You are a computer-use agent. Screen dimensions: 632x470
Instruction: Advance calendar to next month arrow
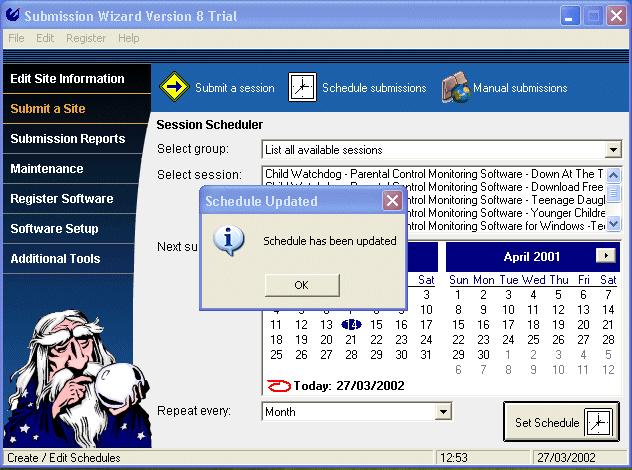coord(605,255)
